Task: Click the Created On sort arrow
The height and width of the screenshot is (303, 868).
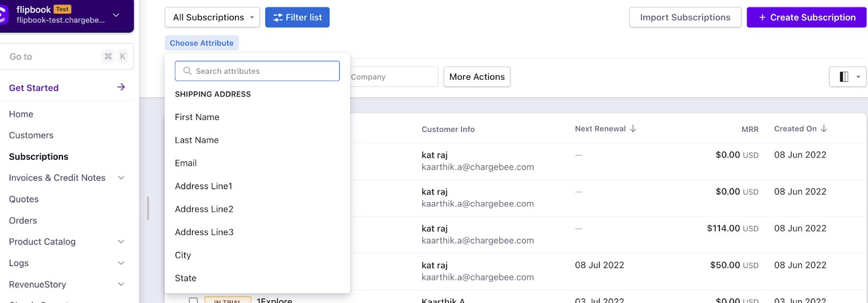Action: [x=824, y=129]
